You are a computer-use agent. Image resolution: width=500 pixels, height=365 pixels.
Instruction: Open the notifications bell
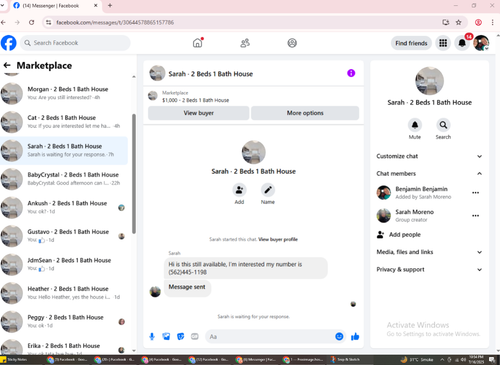coord(462,43)
